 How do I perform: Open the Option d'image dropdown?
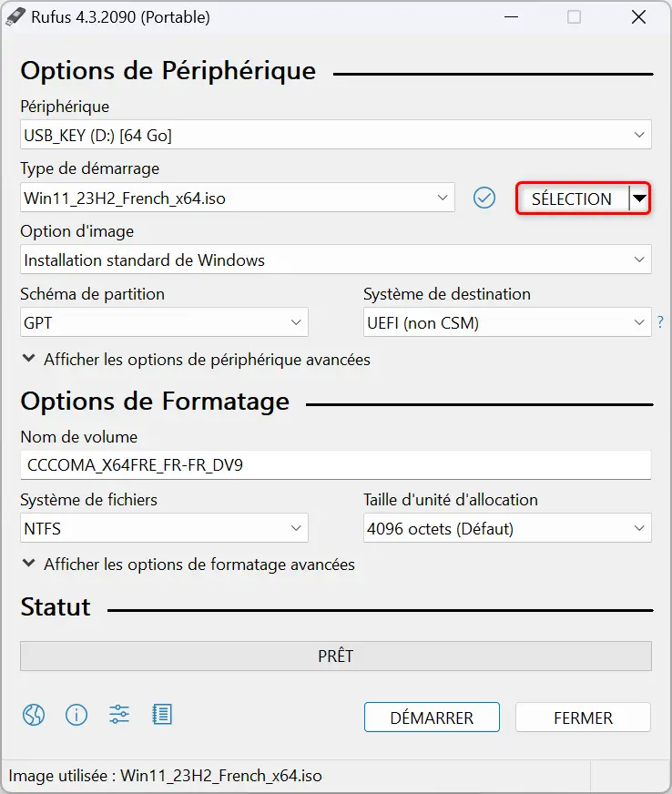point(336,260)
